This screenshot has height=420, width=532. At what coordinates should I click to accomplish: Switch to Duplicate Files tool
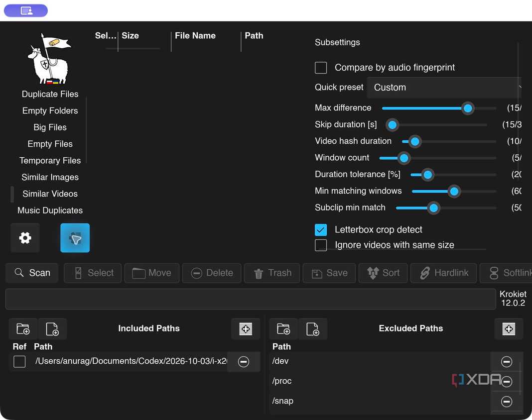coord(50,94)
